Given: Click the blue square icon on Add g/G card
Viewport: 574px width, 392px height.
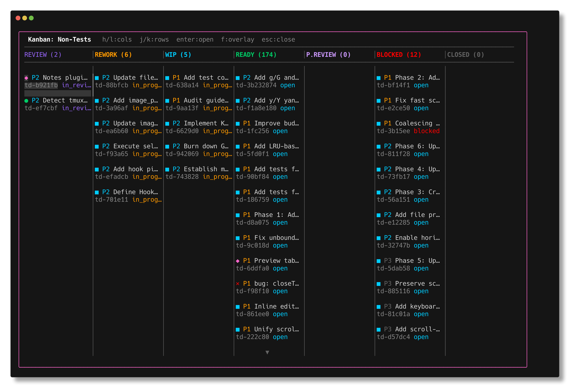Looking at the screenshot, I should point(238,78).
